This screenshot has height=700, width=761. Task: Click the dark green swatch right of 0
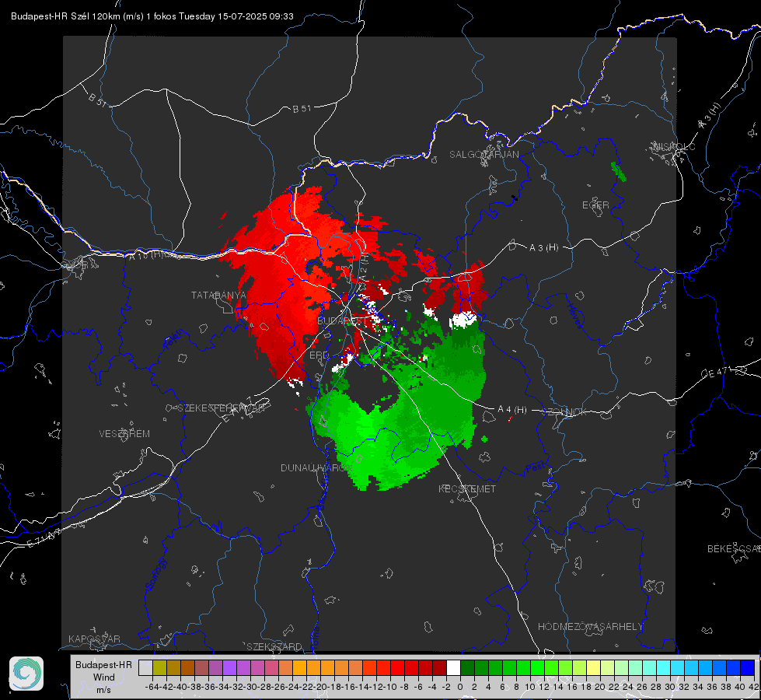click(x=467, y=667)
